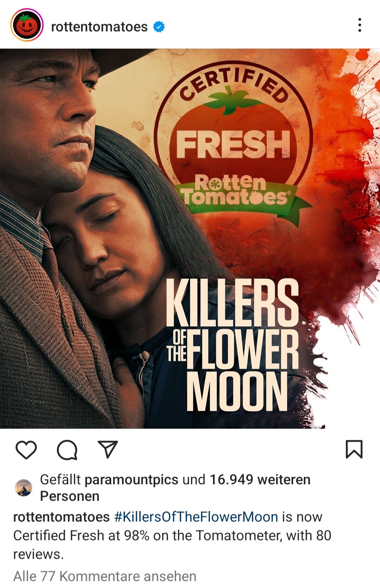Tap Alle 77 Kommentare ansehen
380x588 pixels.
[x=104, y=576]
